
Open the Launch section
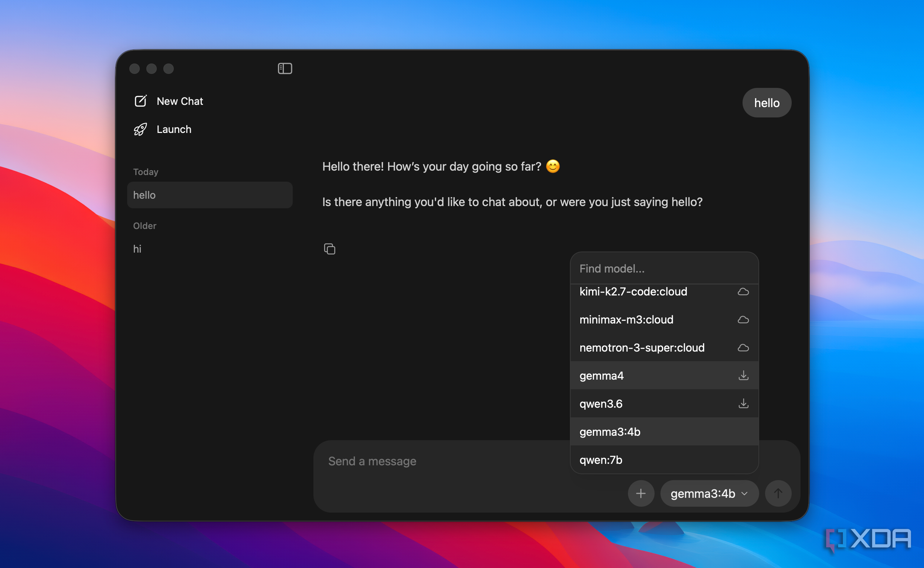163,129
